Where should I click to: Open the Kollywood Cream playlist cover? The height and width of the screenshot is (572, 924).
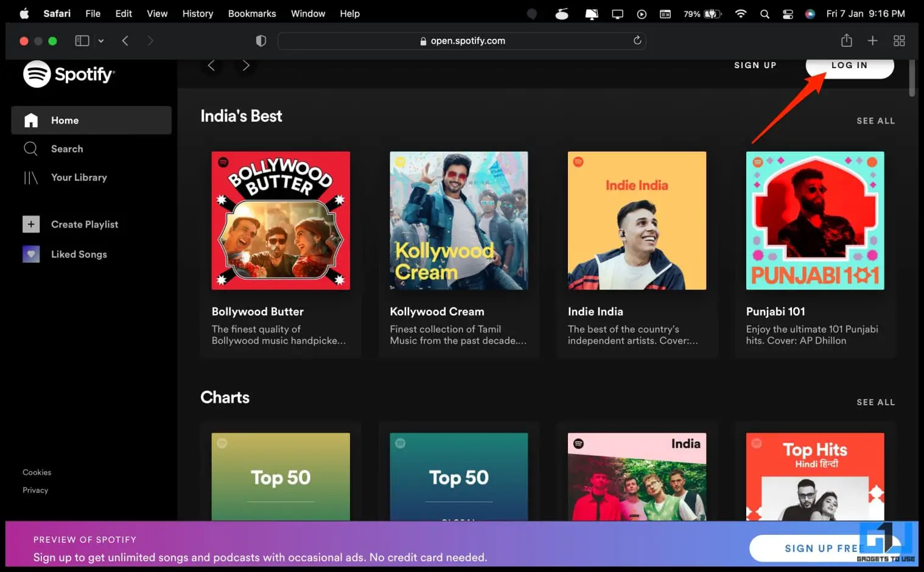459,220
